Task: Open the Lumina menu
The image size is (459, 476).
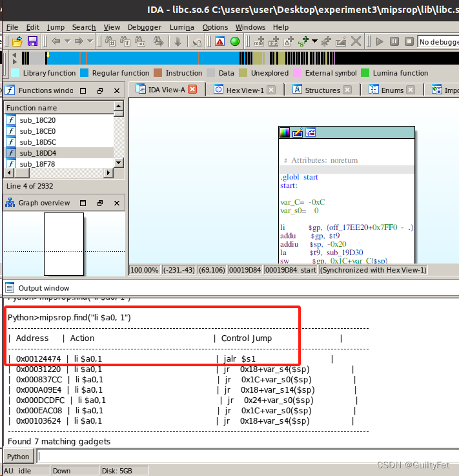Action: 181,27
